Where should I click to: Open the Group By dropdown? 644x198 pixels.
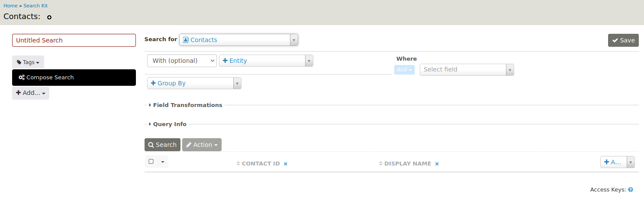click(194, 83)
